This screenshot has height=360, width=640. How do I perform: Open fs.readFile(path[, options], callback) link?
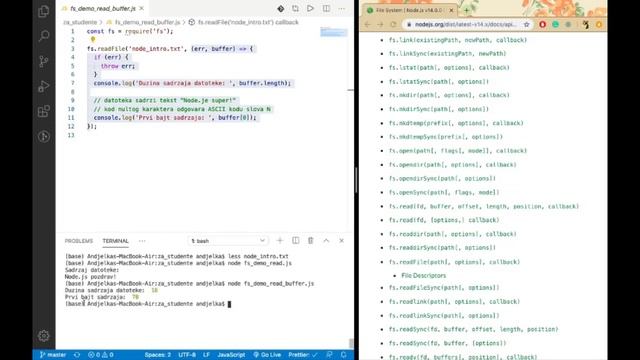click(454, 262)
